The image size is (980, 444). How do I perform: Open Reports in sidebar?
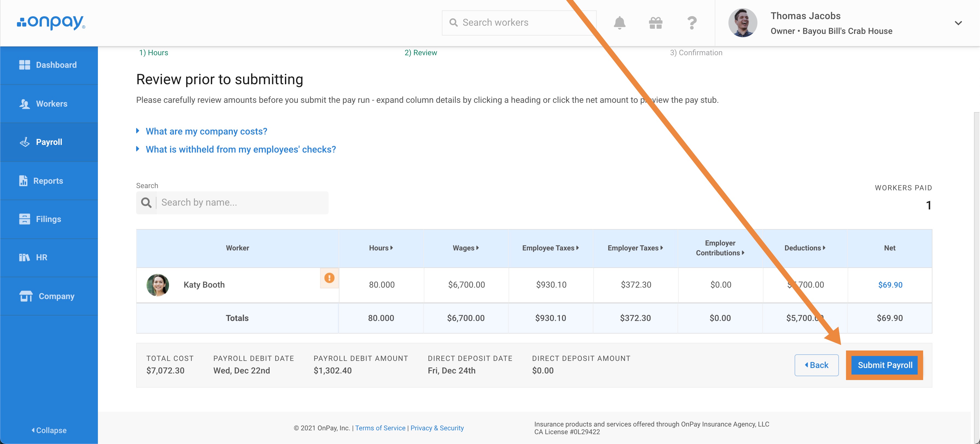(49, 181)
